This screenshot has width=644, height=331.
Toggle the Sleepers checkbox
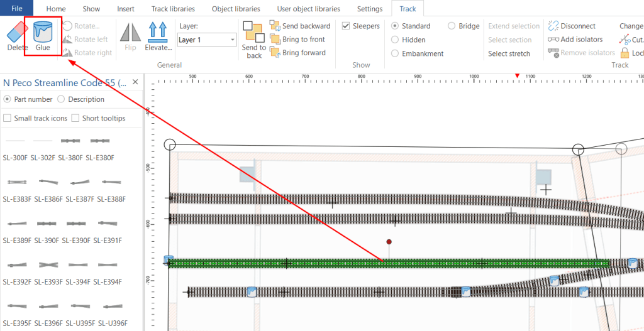[x=346, y=26]
